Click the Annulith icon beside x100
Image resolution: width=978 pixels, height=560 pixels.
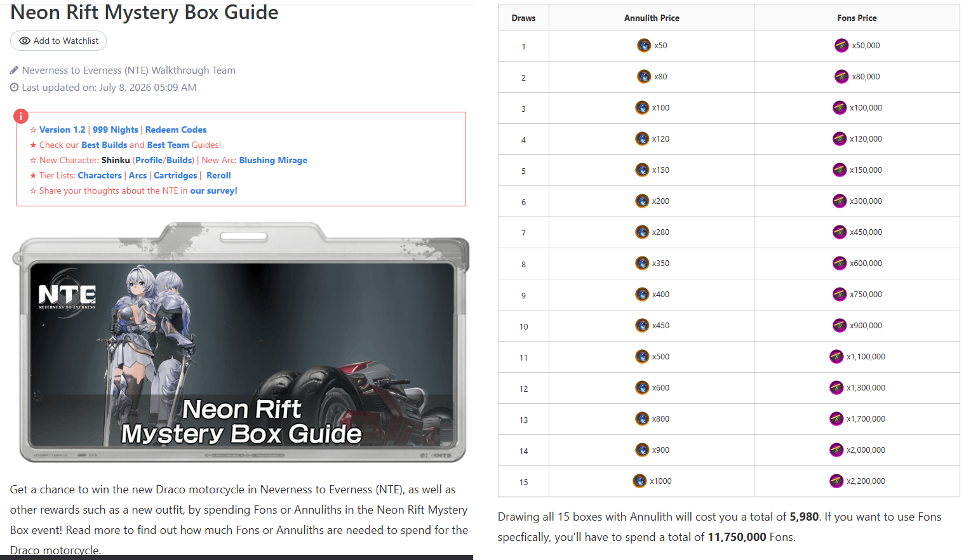[642, 107]
